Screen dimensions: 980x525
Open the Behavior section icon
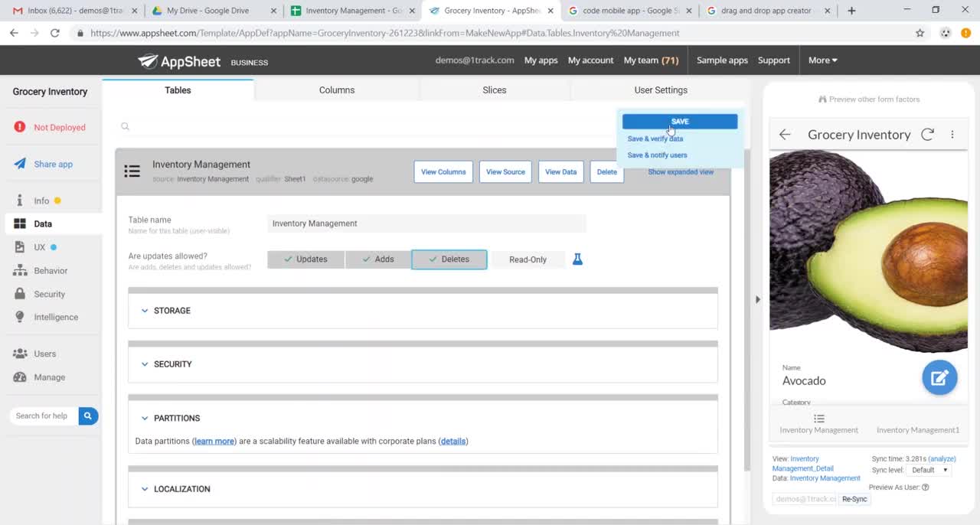(20, 270)
